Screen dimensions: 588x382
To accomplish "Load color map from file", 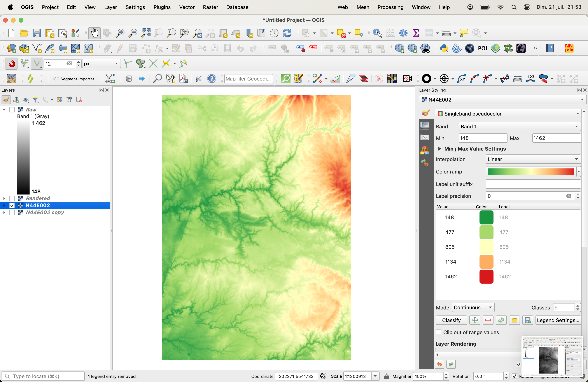I will click(514, 320).
